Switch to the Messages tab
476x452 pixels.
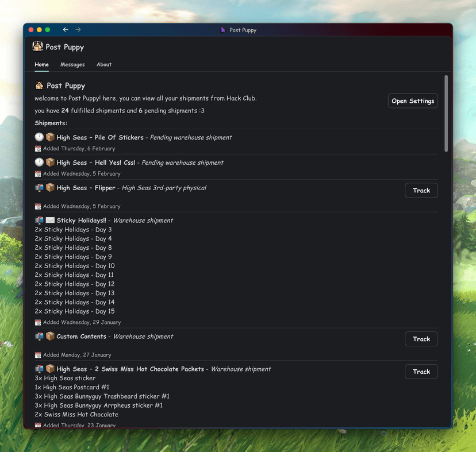click(x=72, y=64)
